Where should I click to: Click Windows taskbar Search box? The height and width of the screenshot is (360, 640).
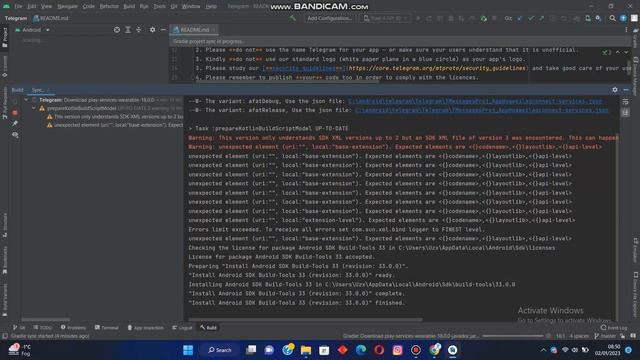(220, 350)
